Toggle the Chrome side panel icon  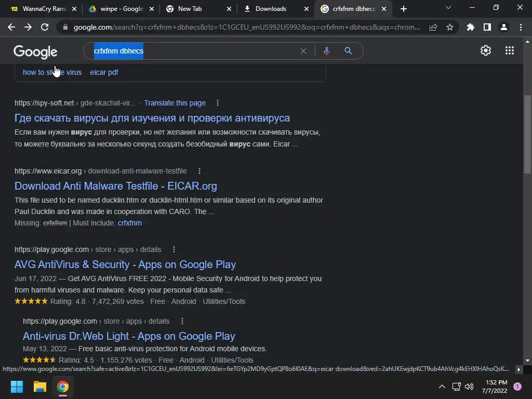(x=487, y=27)
